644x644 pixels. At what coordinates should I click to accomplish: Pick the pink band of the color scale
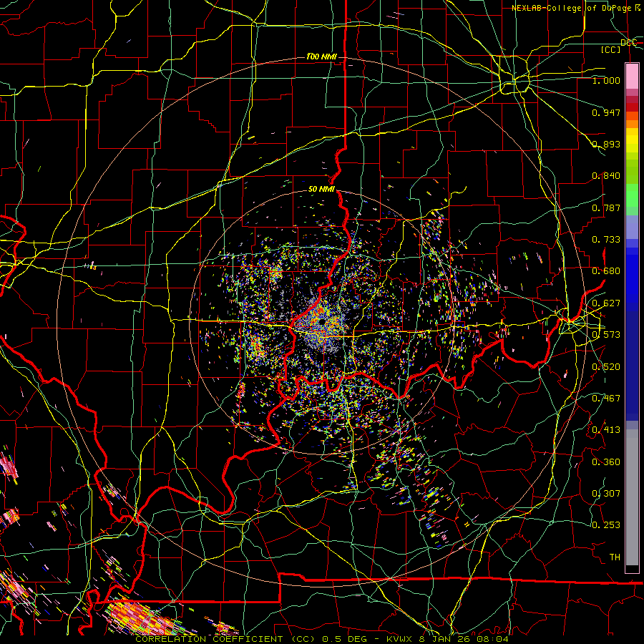click(632, 77)
